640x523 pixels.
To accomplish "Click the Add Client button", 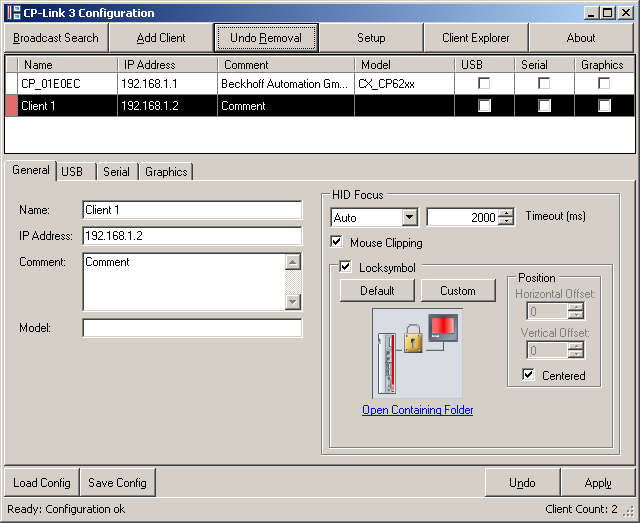I will tap(161, 38).
